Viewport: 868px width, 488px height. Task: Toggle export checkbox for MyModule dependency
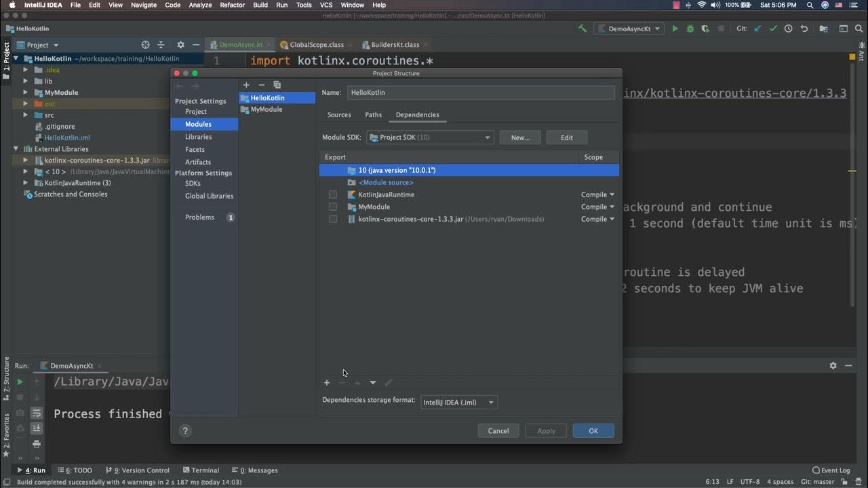(333, 207)
